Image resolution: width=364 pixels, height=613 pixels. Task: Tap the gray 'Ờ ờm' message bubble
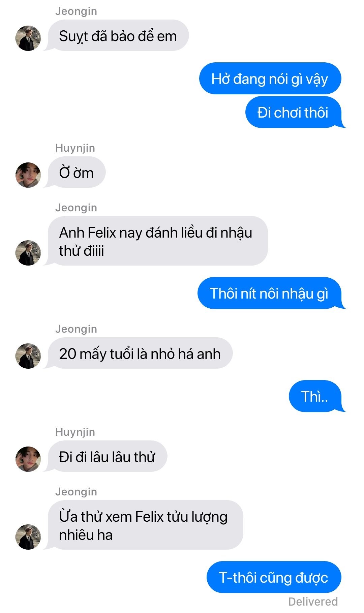(76, 172)
